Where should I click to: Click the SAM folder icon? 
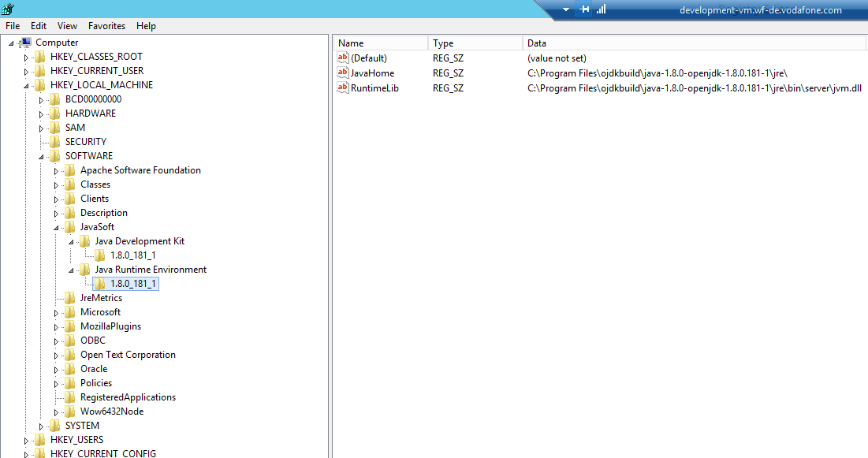click(55, 128)
